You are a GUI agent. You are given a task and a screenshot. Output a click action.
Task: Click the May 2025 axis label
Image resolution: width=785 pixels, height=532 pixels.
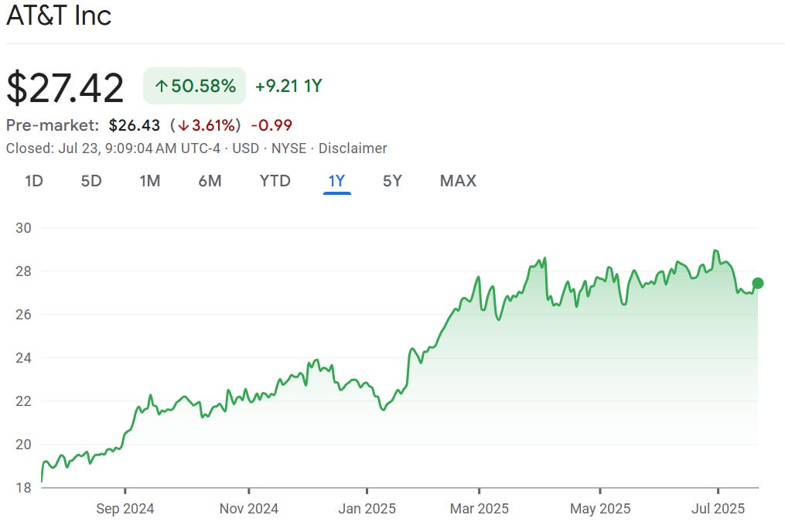point(600,509)
